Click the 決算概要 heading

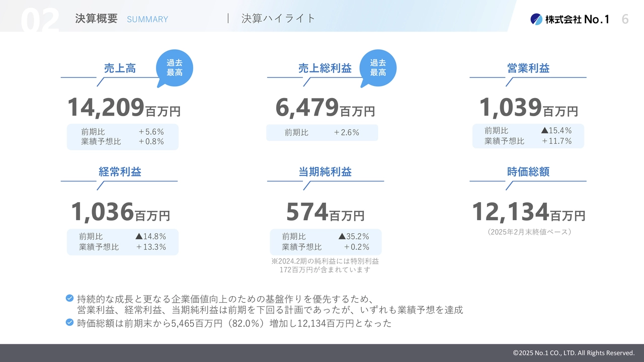coord(96,19)
